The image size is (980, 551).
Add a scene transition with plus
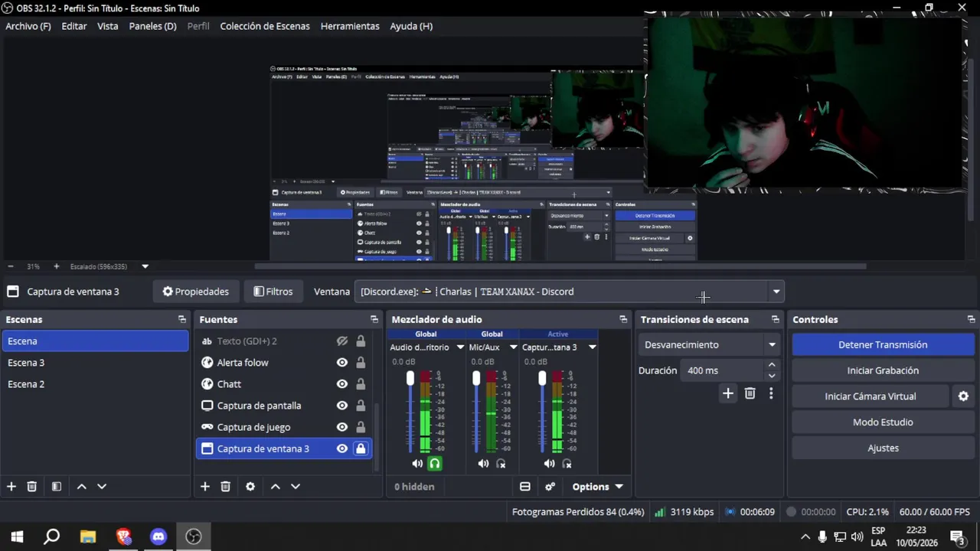[728, 393]
